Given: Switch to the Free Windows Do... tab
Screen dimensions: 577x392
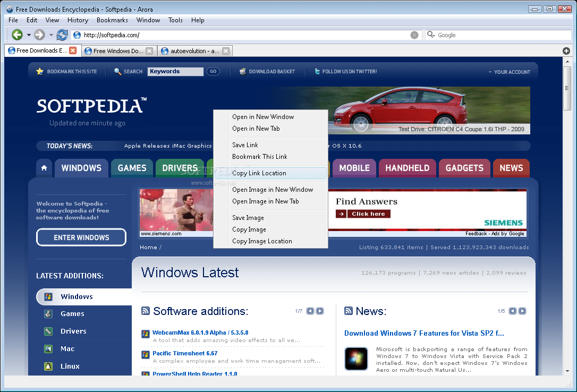Looking at the screenshot, I should 118,51.
